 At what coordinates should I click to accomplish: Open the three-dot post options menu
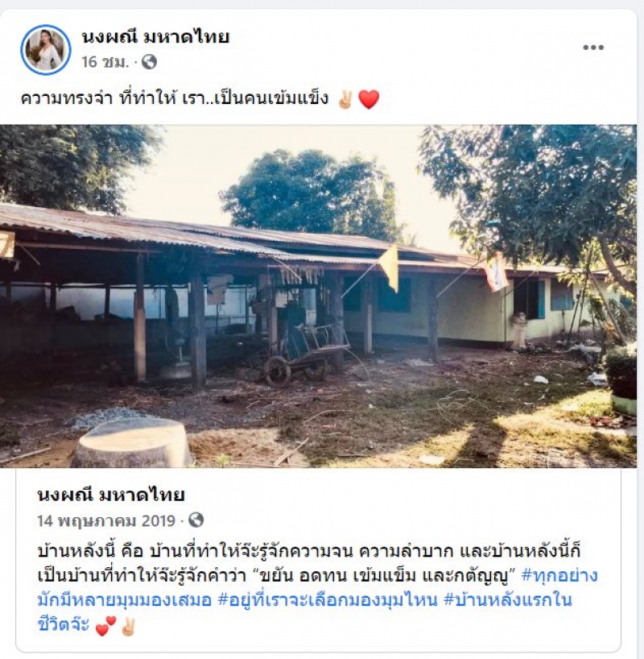593,48
